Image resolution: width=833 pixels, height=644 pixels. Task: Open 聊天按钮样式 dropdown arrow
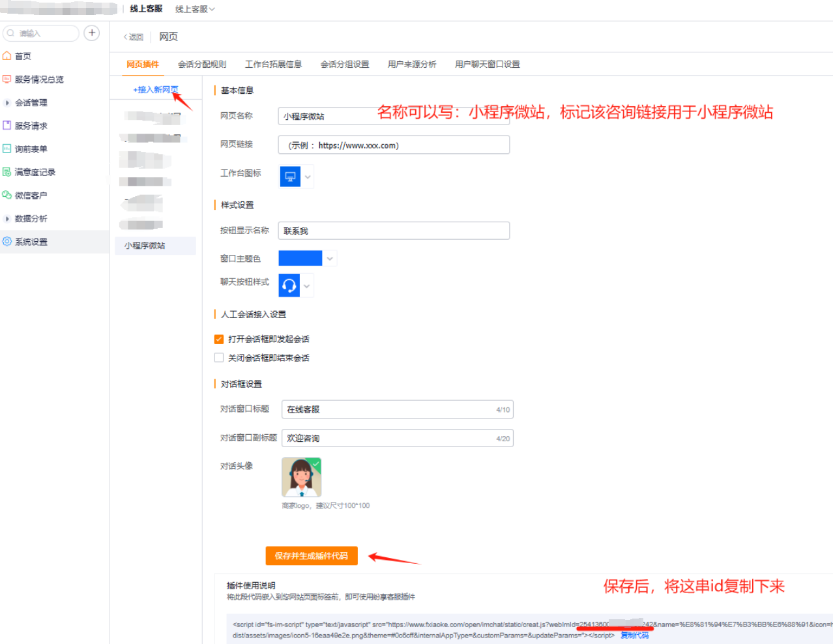point(307,285)
